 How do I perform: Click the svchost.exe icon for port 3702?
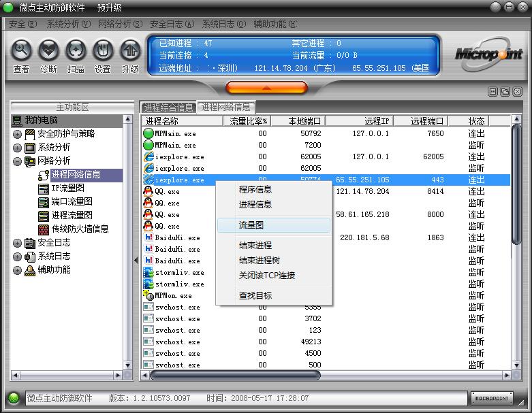pos(148,318)
